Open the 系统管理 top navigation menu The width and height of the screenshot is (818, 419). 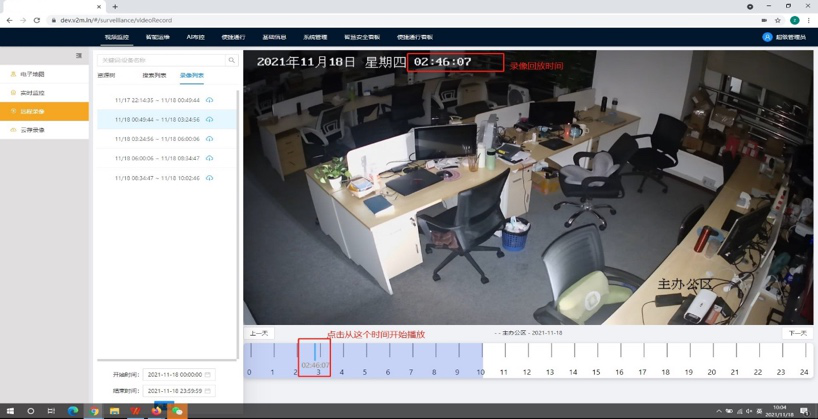[x=315, y=37]
